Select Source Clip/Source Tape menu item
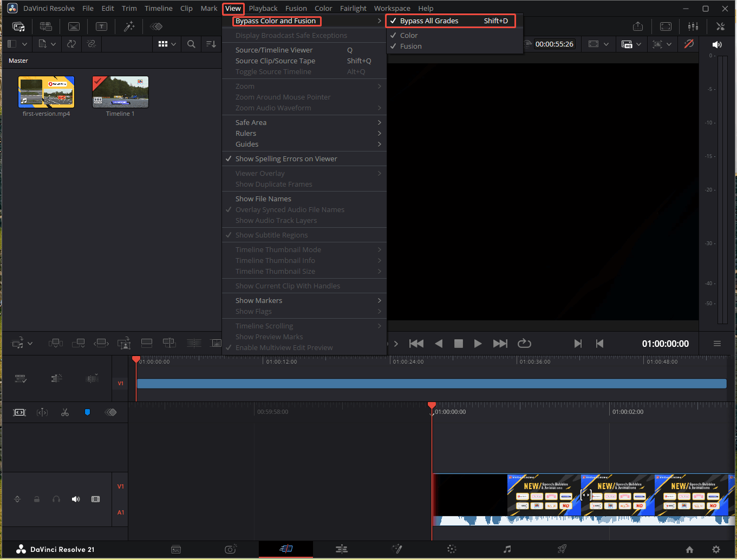This screenshot has width=737, height=560. (x=304, y=61)
